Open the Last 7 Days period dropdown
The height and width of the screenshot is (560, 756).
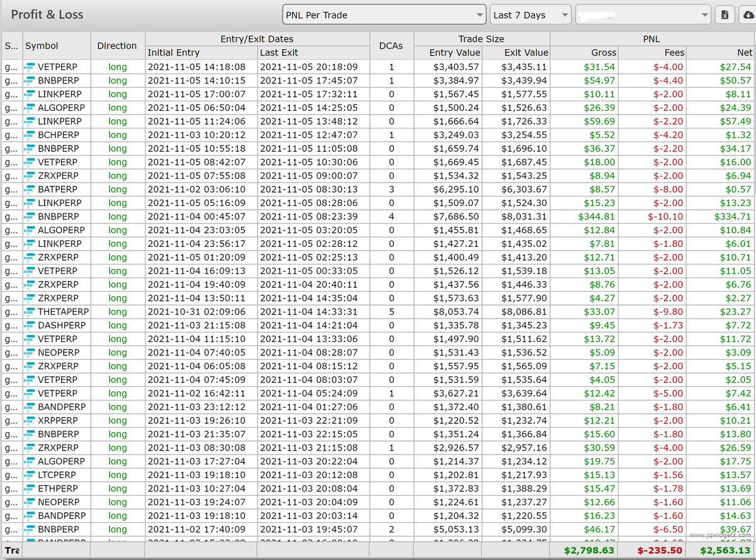coord(530,15)
